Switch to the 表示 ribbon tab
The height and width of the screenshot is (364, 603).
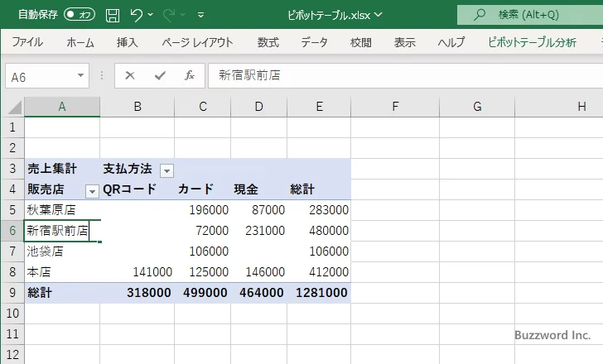click(x=404, y=42)
